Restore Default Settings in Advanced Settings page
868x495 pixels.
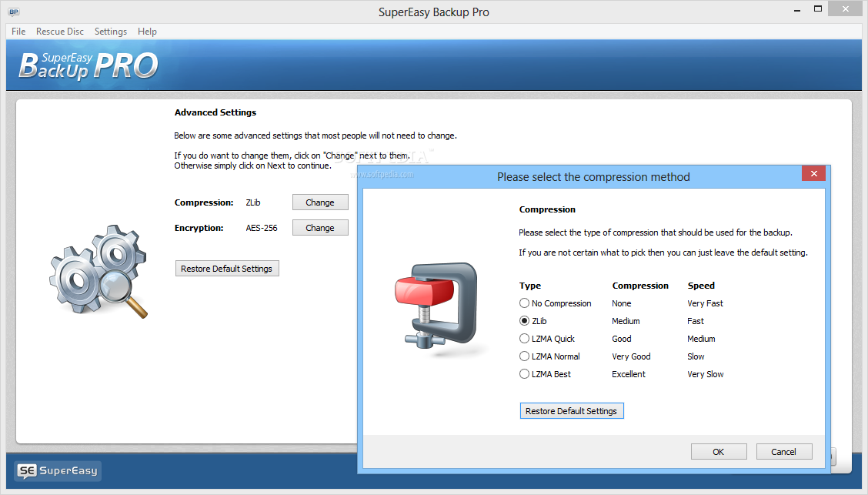click(x=227, y=269)
